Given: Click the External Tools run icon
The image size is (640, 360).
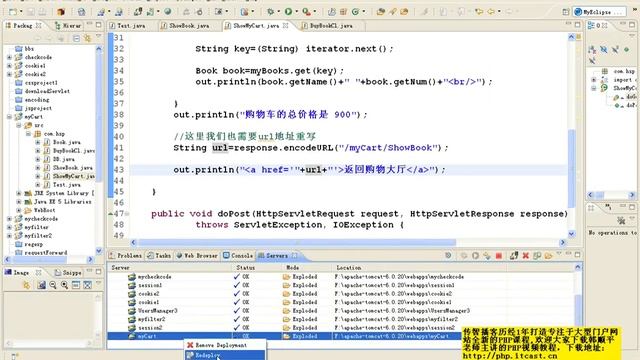Looking at the screenshot, I should pyautogui.click(x=306, y=11).
